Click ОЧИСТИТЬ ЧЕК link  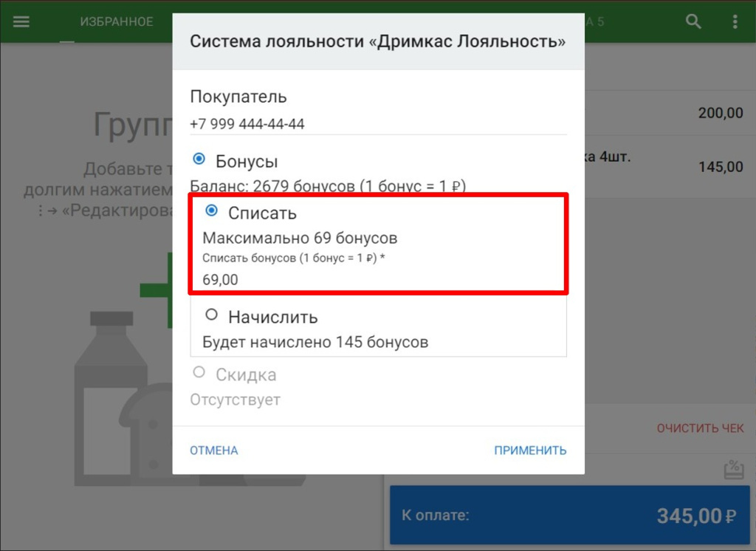[700, 428]
